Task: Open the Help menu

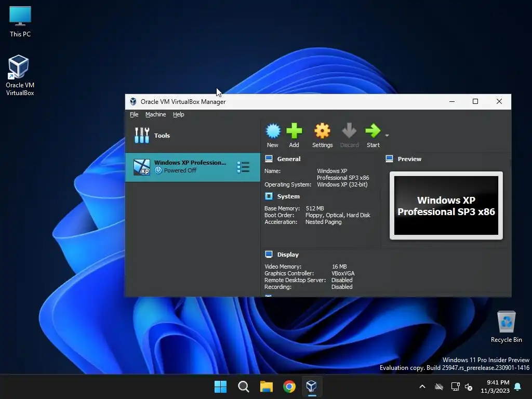Action: tap(179, 114)
